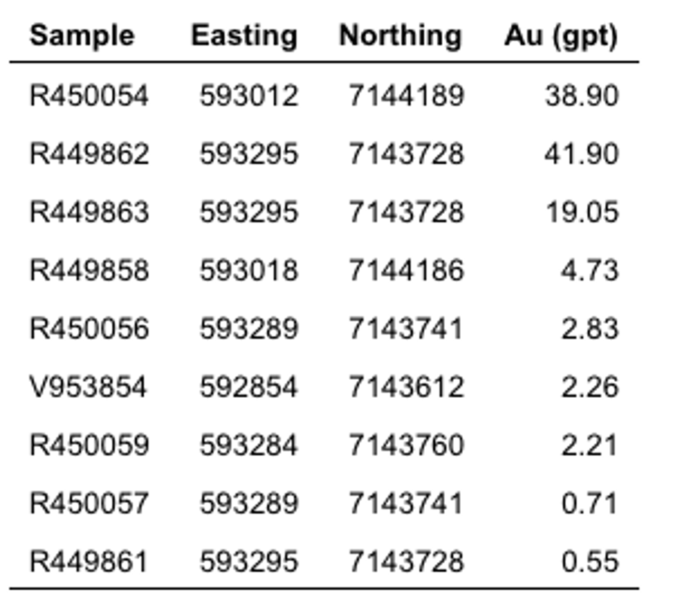
Task: Click sample ID R449858
Action: (x=89, y=270)
